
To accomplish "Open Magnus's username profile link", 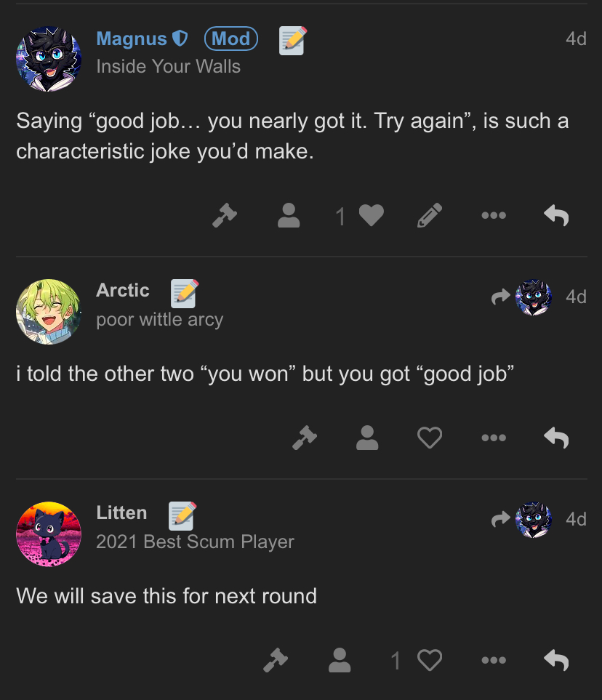I will (132, 39).
